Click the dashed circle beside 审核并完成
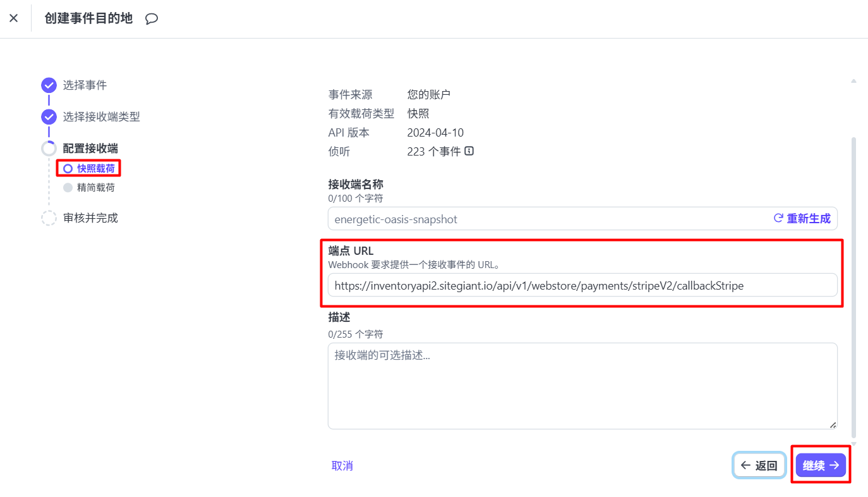This screenshot has height=497, width=868. 49,218
